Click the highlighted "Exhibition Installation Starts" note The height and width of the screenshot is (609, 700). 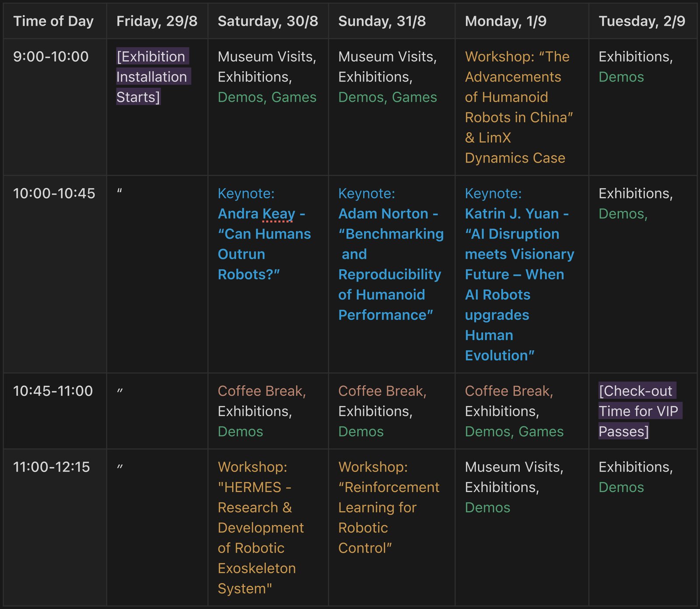coord(152,77)
